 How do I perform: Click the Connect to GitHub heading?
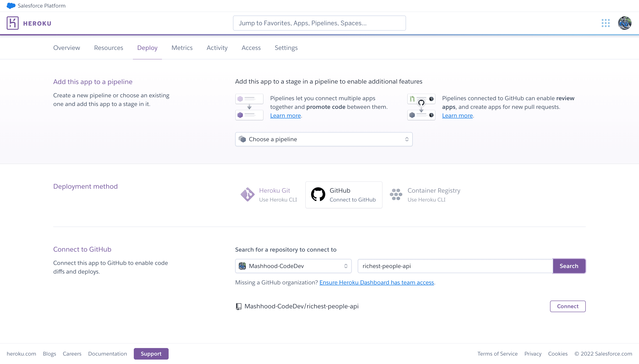pos(82,249)
